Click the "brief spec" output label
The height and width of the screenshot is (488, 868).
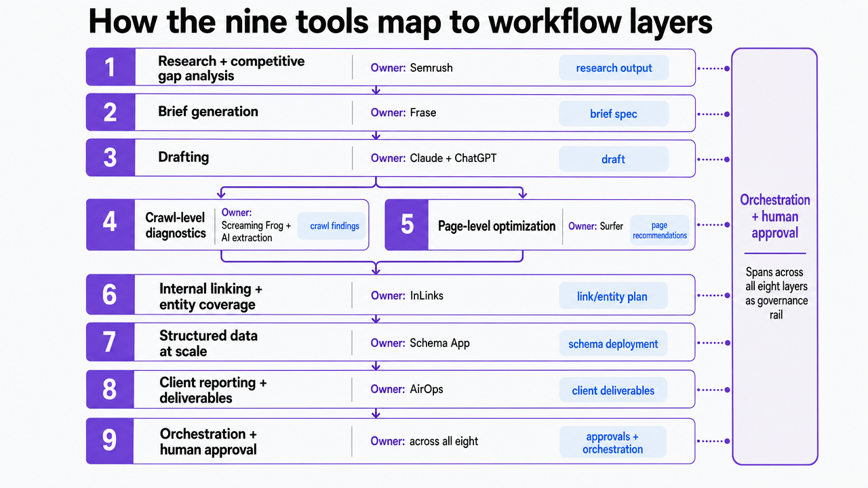coord(614,114)
